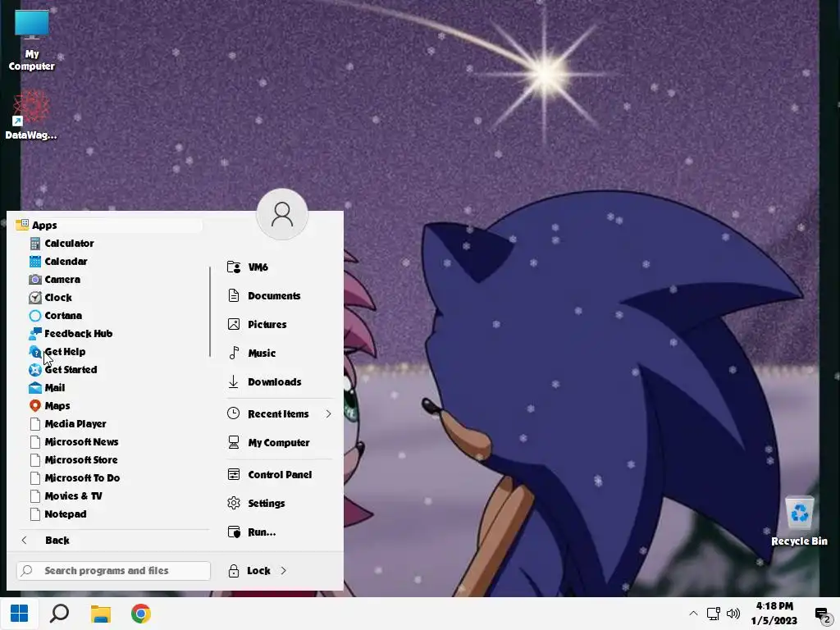This screenshot has height=630, width=840.
Task: Select the Recycle Bin desktop icon
Action: click(x=799, y=521)
